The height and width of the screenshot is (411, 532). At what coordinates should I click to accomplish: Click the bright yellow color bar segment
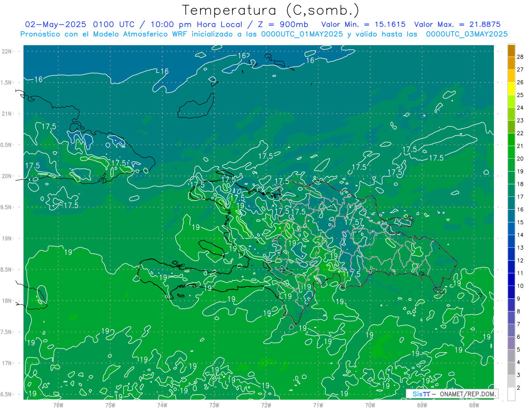point(512,88)
